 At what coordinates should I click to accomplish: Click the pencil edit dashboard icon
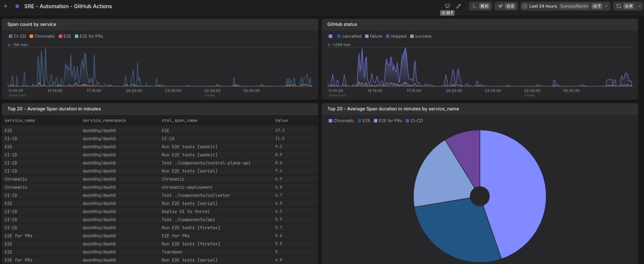click(x=459, y=6)
